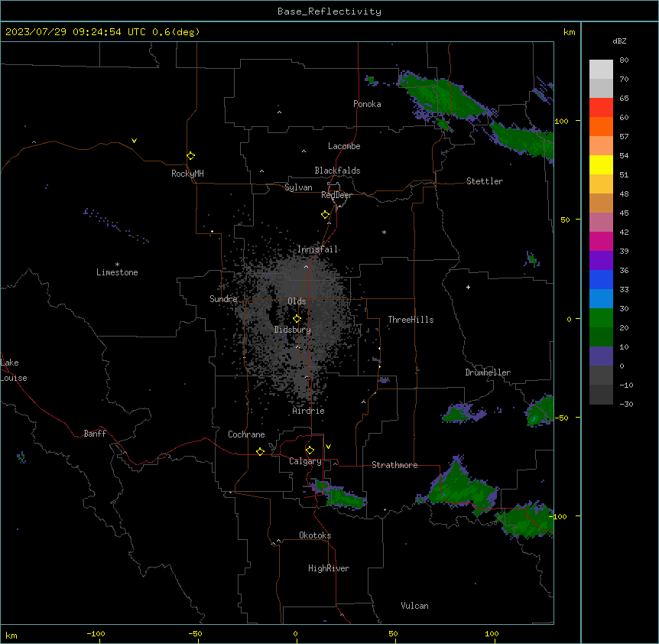Click the asterisk marker above Limestone
The height and width of the screenshot is (644, 659).
(117, 265)
